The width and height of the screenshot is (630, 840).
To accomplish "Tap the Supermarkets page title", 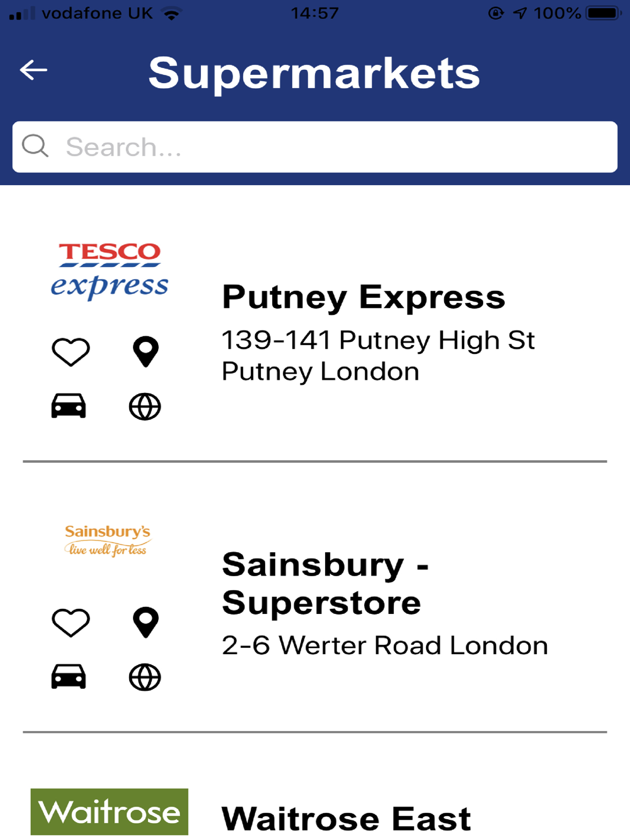I will pyautogui.click(x=314, y=74).
